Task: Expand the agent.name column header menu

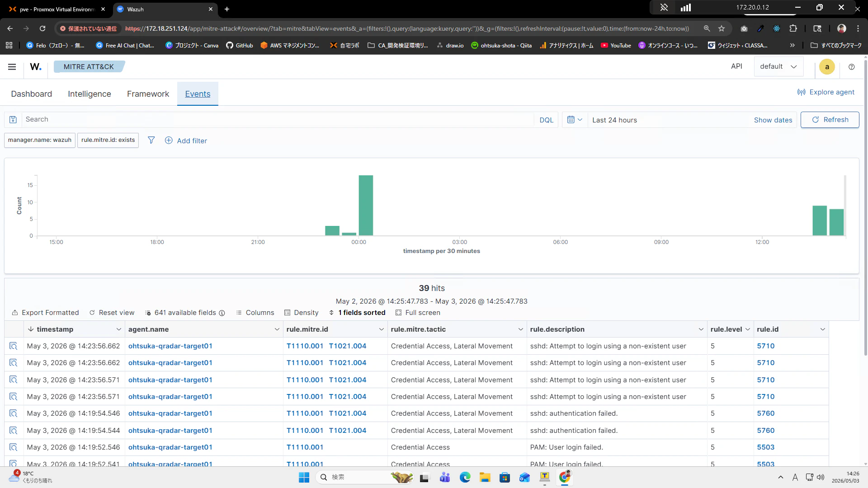Action: click(x=277, y=329)
